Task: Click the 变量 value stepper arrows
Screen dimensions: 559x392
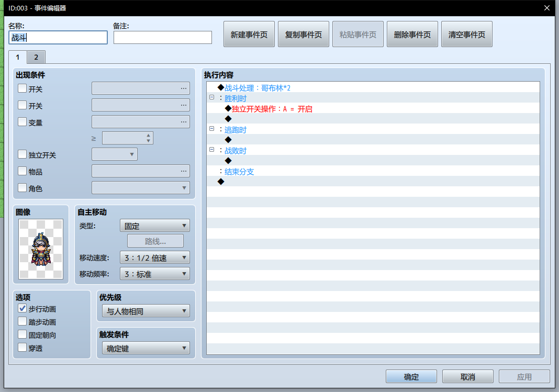Action: [148, 138]
